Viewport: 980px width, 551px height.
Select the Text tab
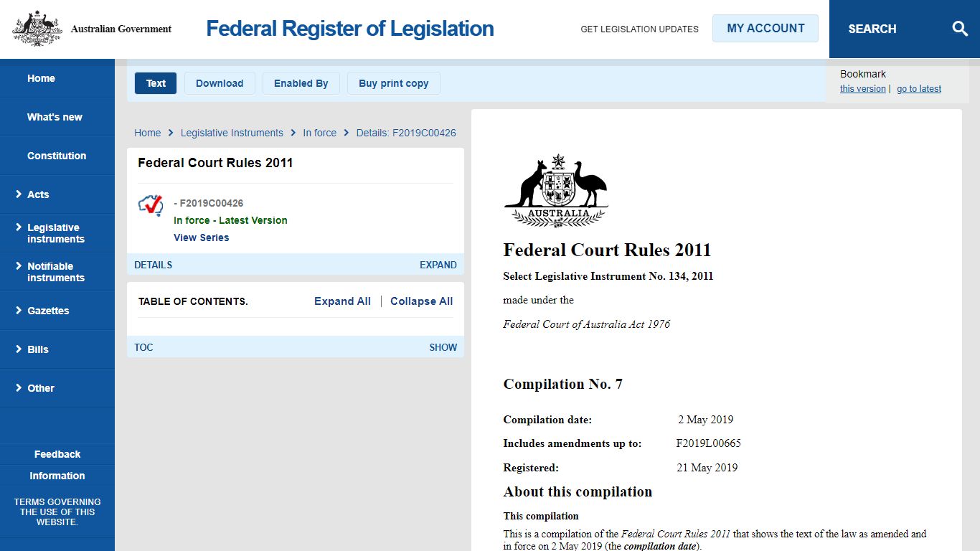pyautogui.click(x=156, y=83)
